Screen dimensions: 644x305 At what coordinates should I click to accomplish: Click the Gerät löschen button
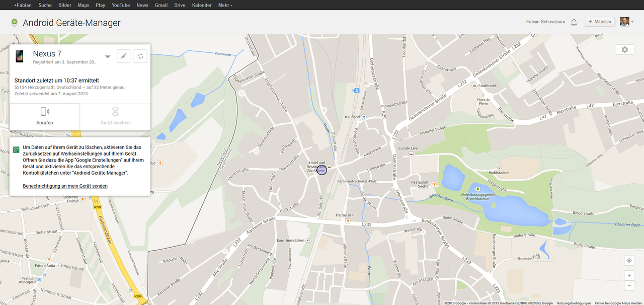(x=115, y=117)
